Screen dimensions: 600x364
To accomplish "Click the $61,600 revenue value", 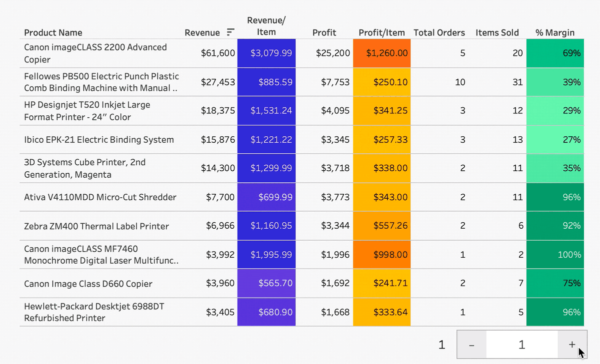I will (217, 53).
